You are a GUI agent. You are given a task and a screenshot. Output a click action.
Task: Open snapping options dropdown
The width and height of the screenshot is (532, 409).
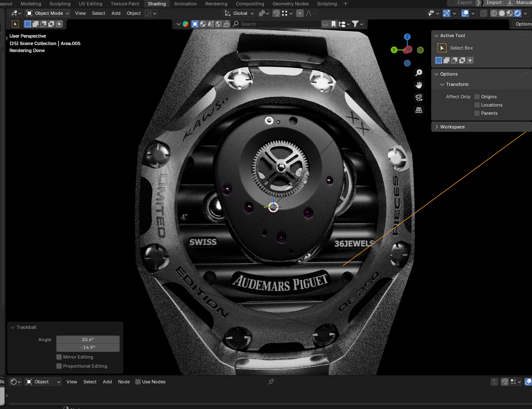click(x=287, y=13)
